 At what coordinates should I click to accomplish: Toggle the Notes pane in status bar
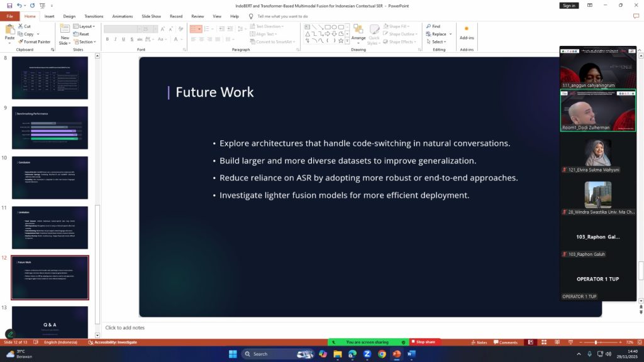479,343
